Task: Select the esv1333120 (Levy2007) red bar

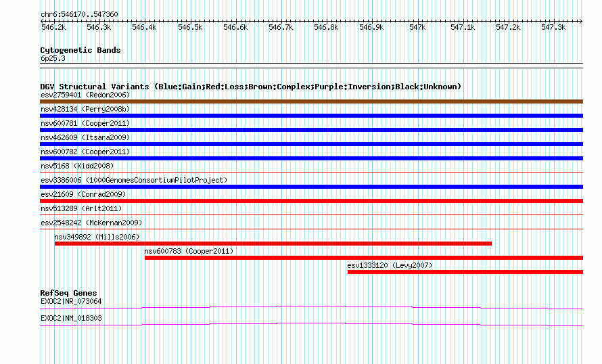Action: tap(465, 272)
